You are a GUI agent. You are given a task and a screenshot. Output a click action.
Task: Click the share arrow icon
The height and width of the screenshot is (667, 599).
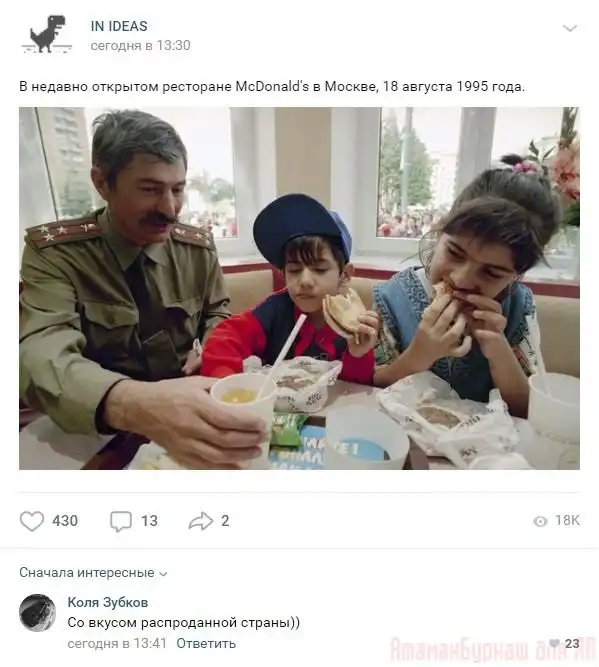pos(201,521)
